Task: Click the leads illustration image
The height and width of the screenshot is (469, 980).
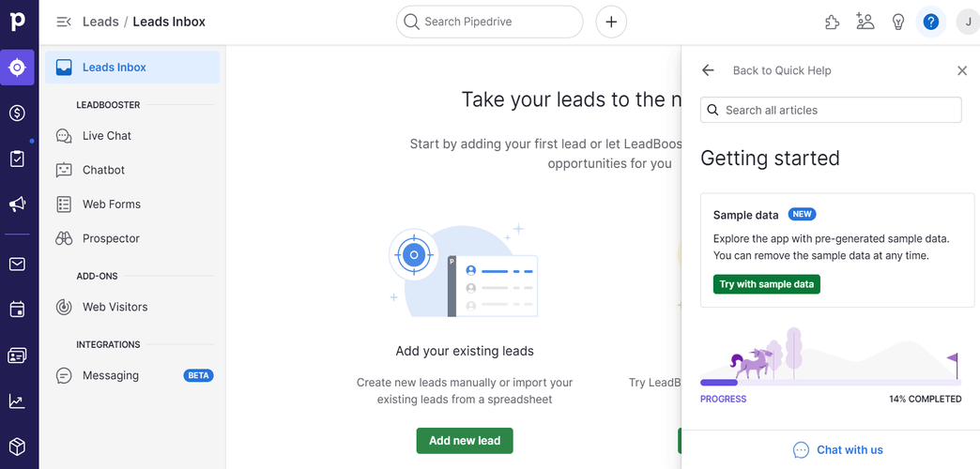Action: (x=464, y=270)
